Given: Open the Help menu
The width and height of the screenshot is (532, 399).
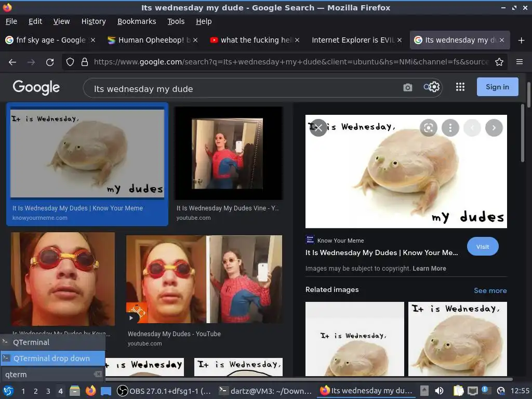Looking at the screenshot, I should coord(204,21).
